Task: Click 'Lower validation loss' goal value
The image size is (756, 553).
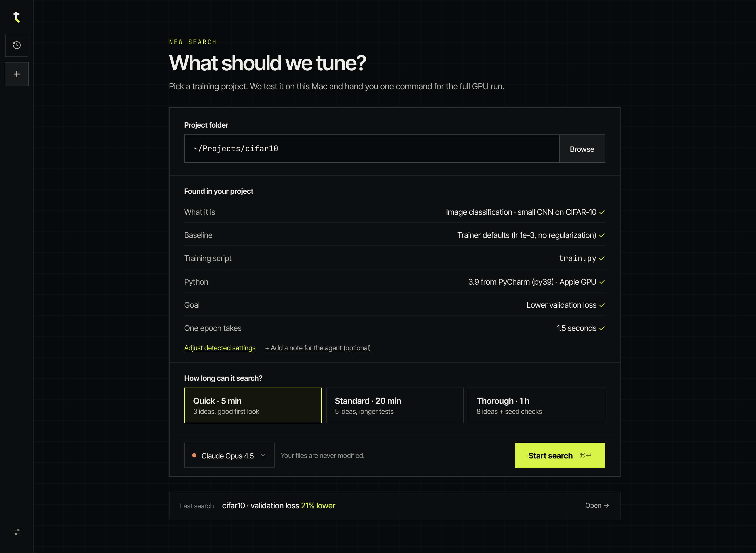Action: pyautogui.click(x=561, y=305)
